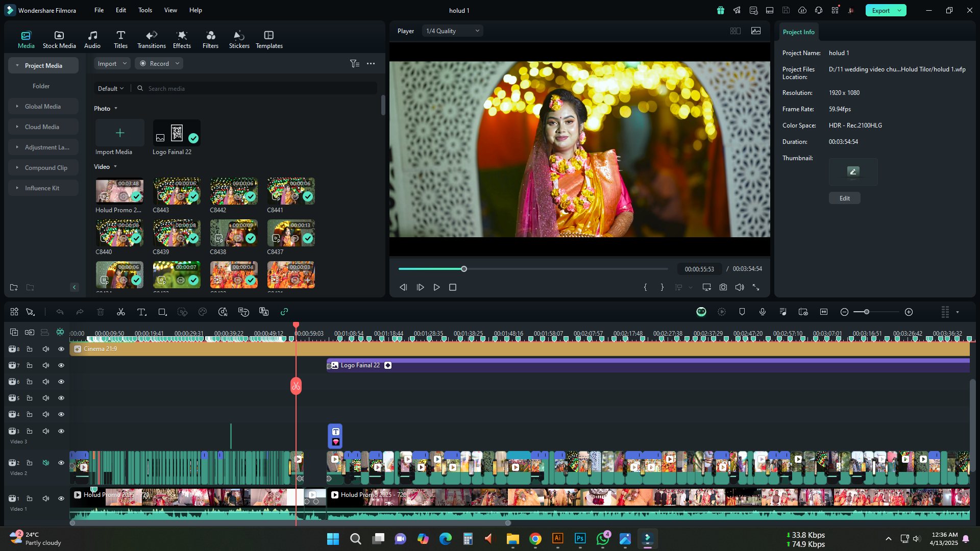Enter fullscreen preview in player
The image size is (980, 551).
[x=756, y=287]
